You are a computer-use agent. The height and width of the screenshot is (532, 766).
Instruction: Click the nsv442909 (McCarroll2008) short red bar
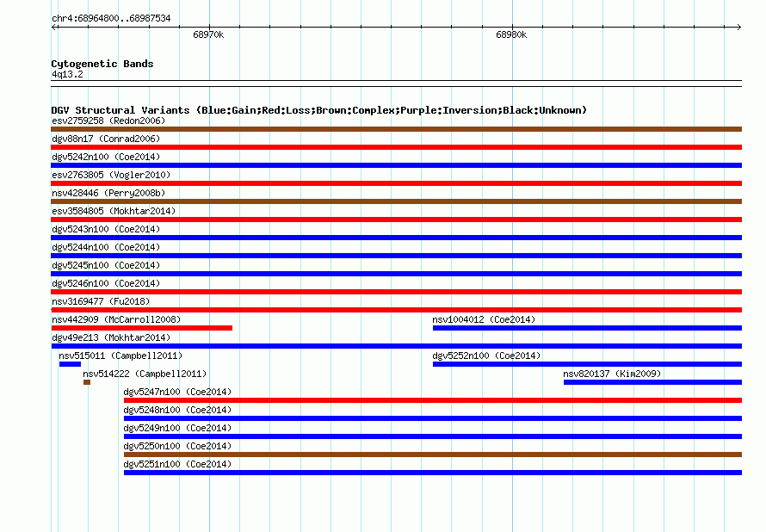(x=142, y=328)
